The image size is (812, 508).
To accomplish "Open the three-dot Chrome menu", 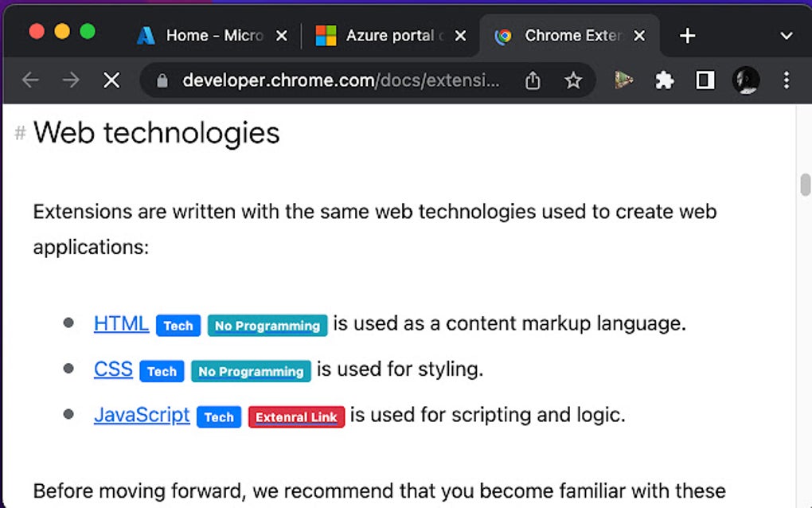I will [787, 80].
